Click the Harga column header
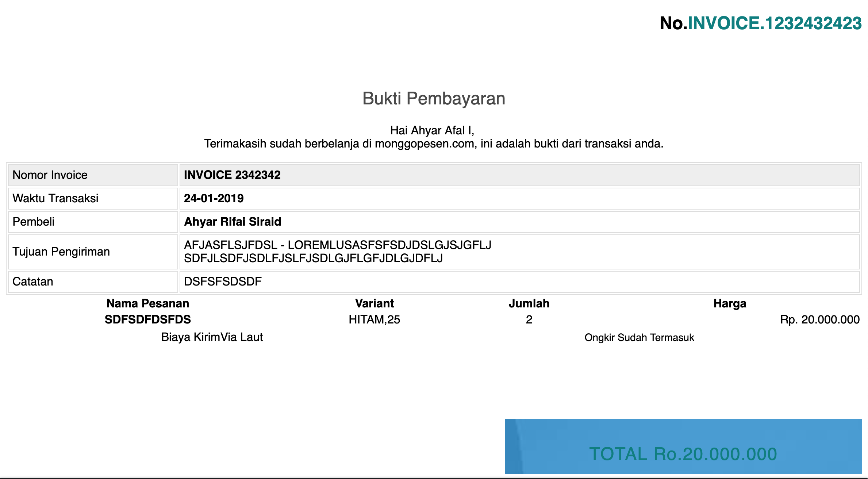This screenshot has height=479, width=868. 730,303
